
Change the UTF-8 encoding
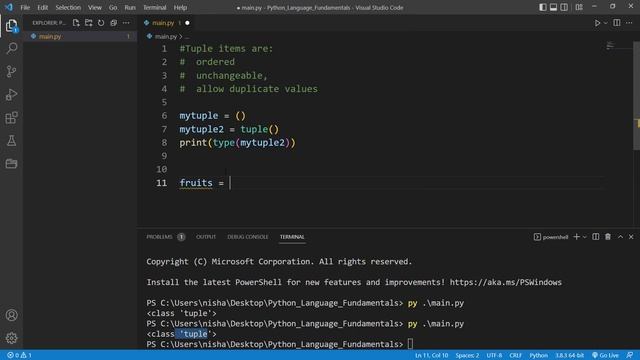click(x=494, y=355)
